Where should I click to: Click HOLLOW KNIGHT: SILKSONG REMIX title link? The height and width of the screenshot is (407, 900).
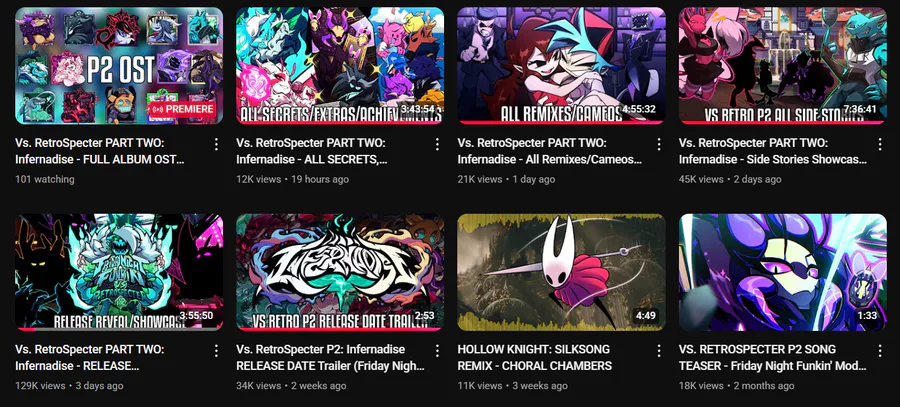(x=535, y=358)
